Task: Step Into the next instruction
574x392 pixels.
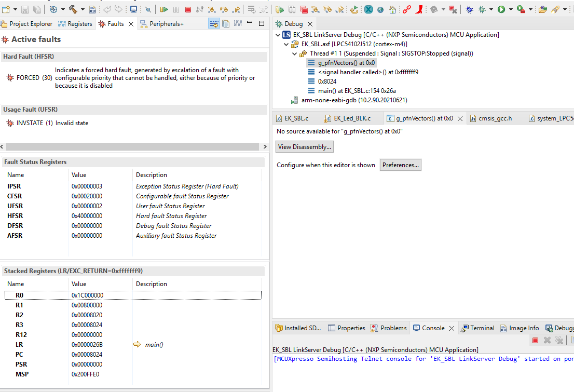Action: pos(211,9)
